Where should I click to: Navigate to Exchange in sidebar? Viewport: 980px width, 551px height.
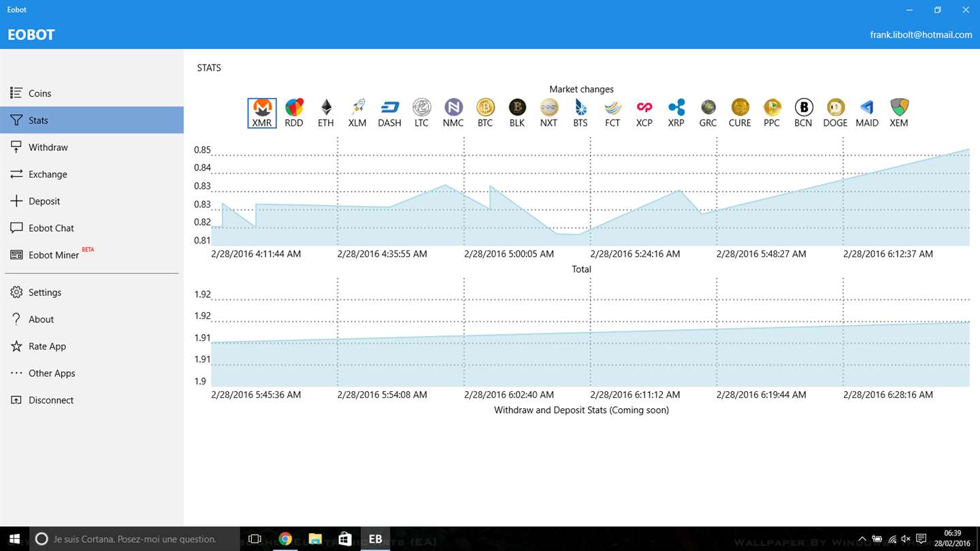92,174
